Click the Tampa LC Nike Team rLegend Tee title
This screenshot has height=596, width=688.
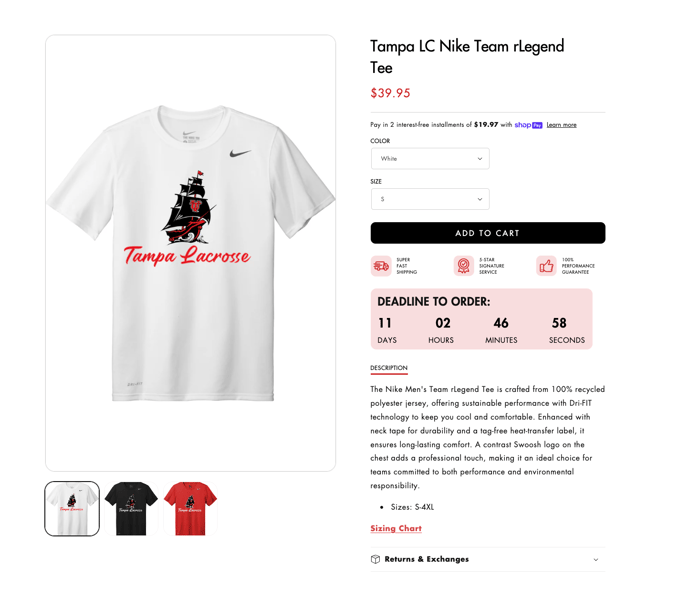click(x=467, y=57)
